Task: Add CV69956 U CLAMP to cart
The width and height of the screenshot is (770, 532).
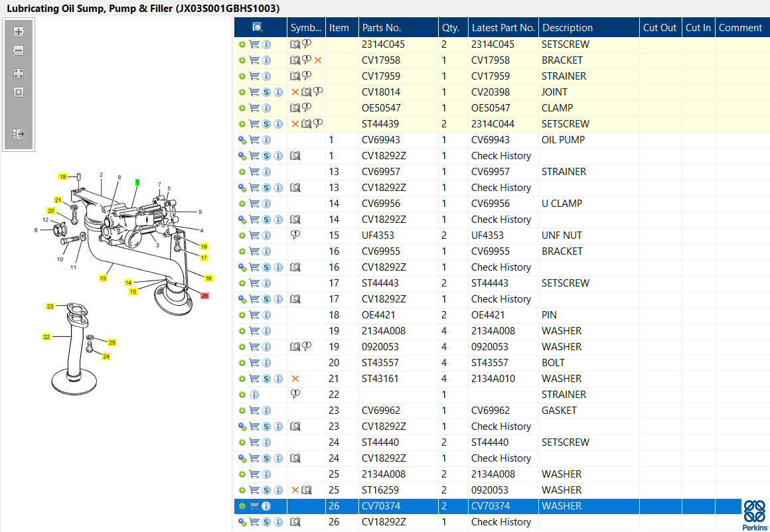Action: [254, 204]
